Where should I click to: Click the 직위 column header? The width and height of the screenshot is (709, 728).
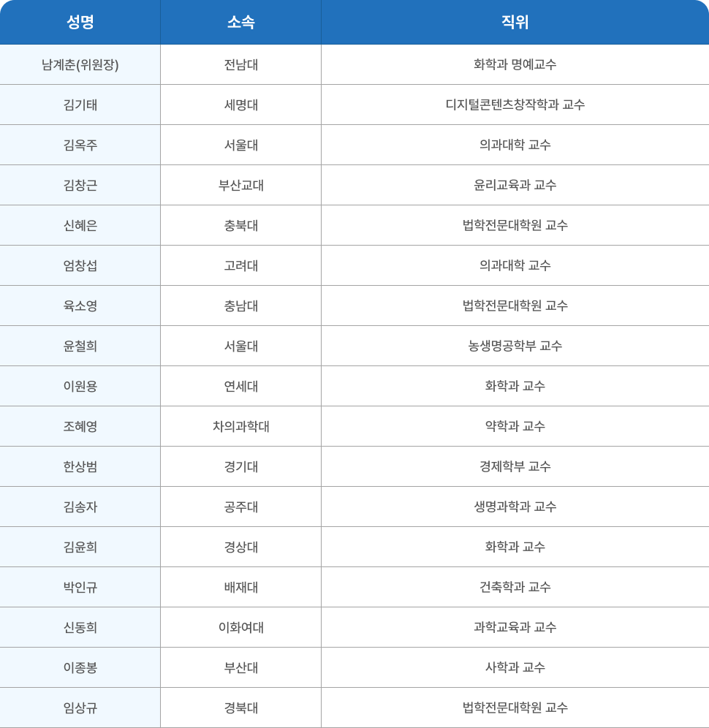[x=515, y=22]
